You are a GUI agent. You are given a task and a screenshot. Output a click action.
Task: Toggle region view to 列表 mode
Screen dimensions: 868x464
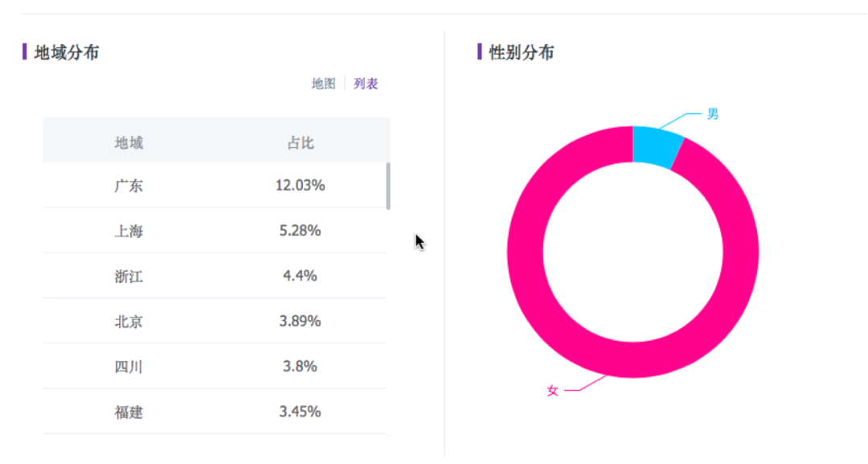coord(364,83)
